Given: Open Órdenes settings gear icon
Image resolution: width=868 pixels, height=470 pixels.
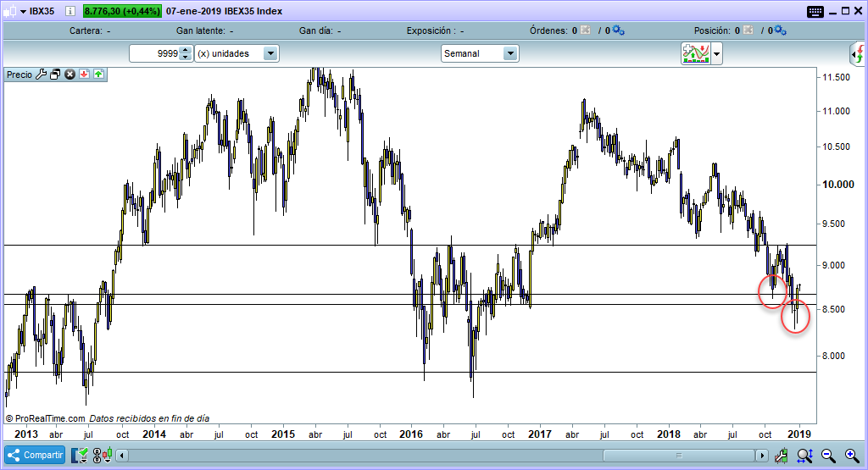Looking at the screenshot, I should point(618,30).
